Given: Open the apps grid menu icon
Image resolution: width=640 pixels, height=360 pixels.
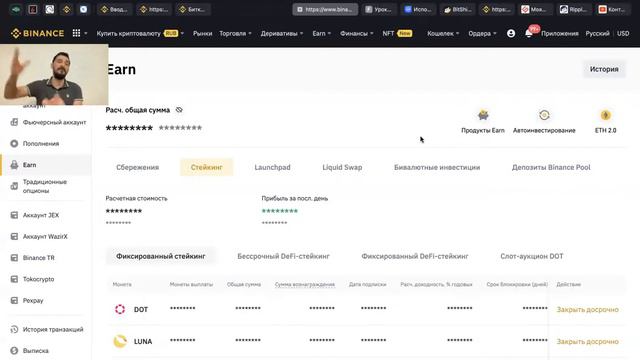Looking at the screenshot, I should tap(76, 33).
